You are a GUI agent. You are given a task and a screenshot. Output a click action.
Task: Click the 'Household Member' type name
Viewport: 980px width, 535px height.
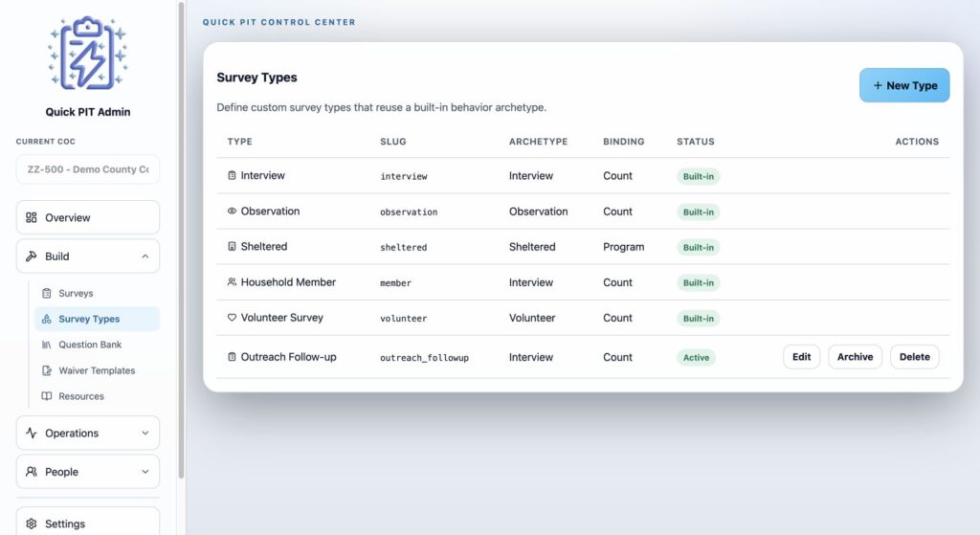pos(288,282)
